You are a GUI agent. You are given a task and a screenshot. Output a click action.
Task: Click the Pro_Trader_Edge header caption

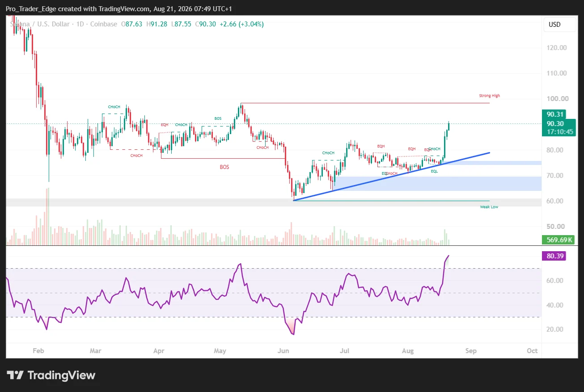pyautogui.click(x=119, y=9)
